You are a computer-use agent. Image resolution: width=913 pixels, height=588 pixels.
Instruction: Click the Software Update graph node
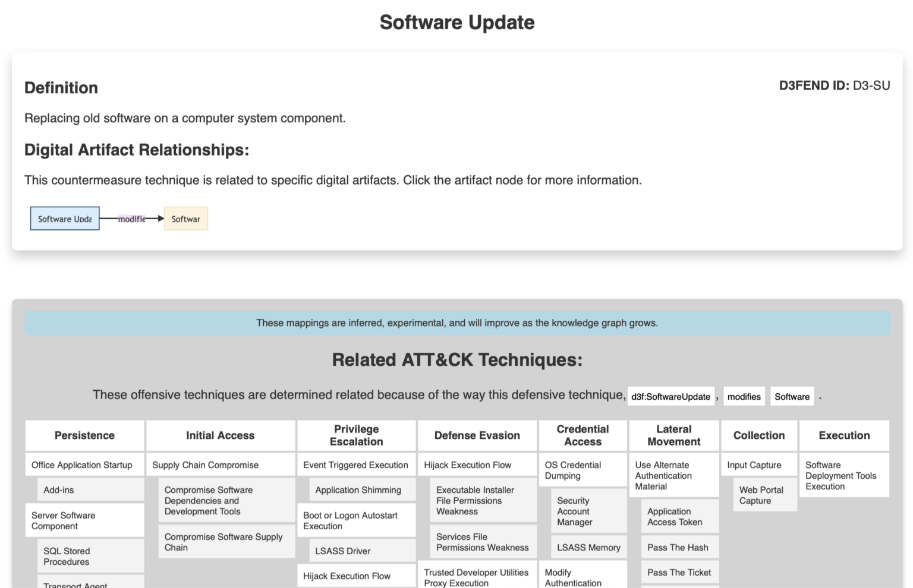[65, 219]
